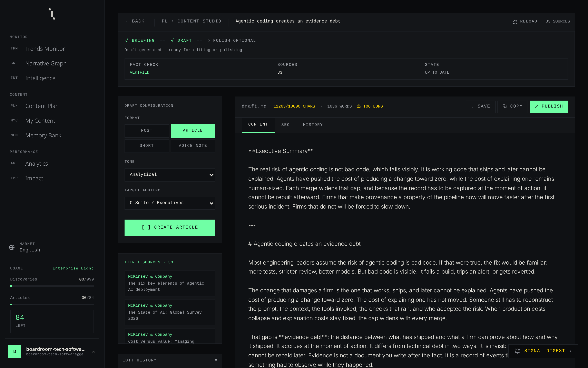This screenshot has height=368, width=588.
Task: Click the Draft checkmark step icon
Action: coord(172,40)
